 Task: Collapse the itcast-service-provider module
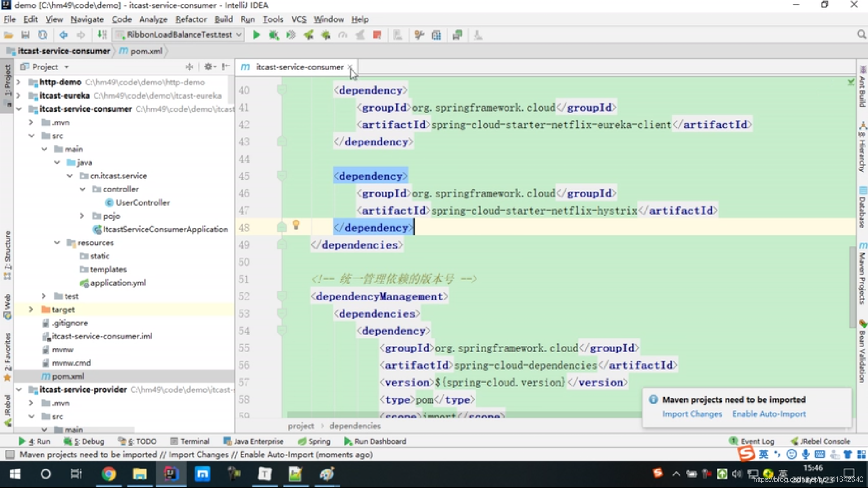click(x=19, y=389)
